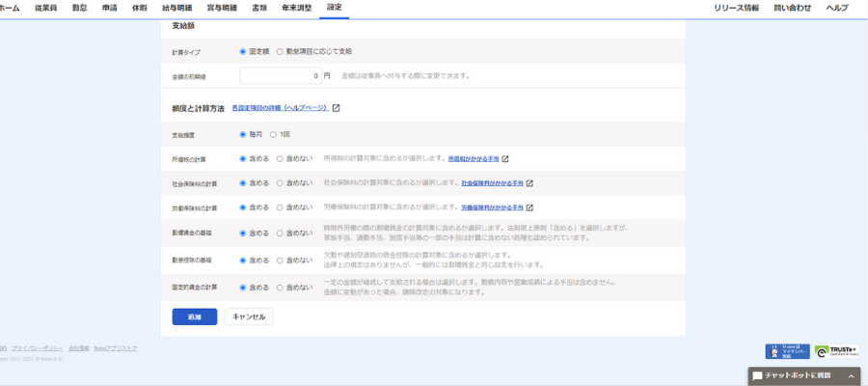
Task: Open the 給与明細 menu tab
Action: tap(182, 8)
